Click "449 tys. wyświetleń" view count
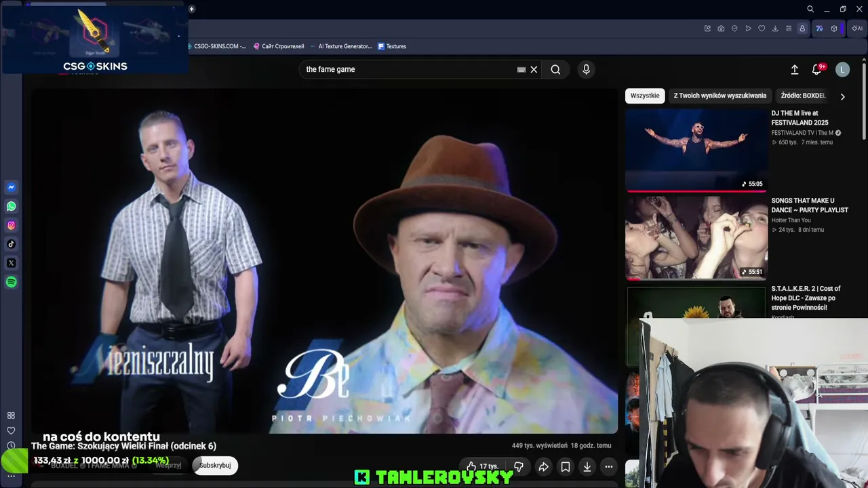Viewport: 868px width, 488px height. pyautogui.click(x=540, y=445)
